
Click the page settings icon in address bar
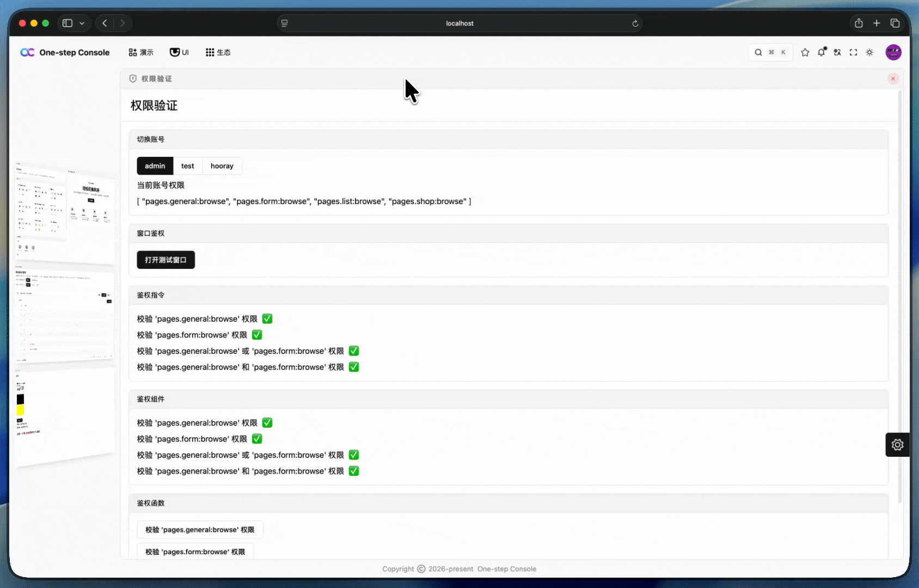(x=284, y=23)
